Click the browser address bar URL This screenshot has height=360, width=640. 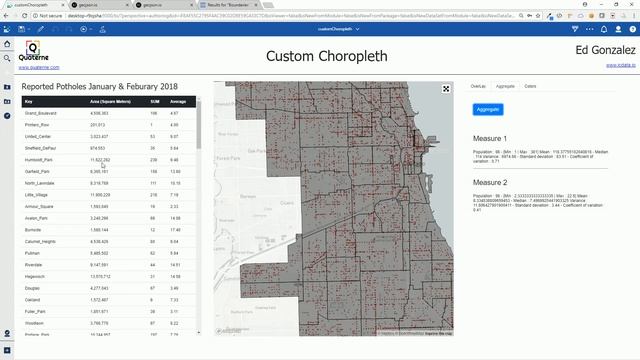(x=290, y=16)
